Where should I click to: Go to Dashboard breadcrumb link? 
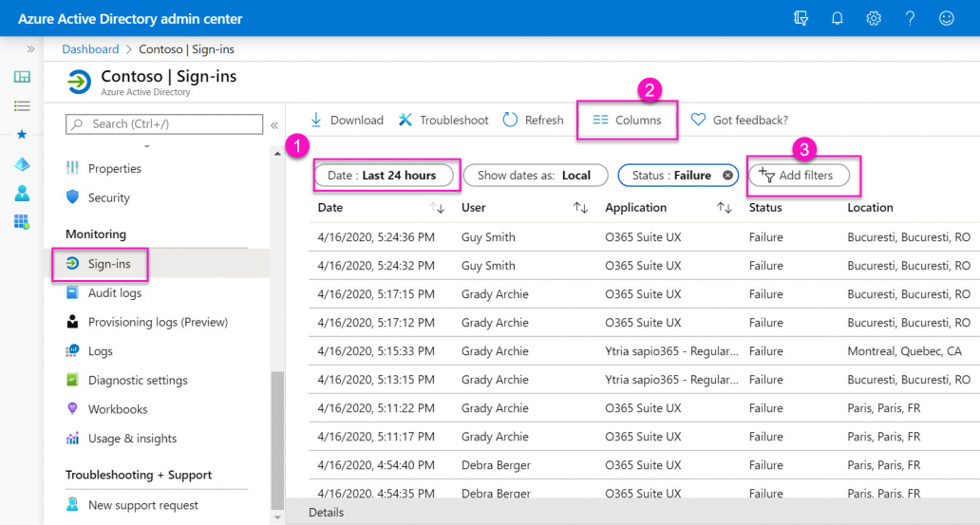[90, 48]
